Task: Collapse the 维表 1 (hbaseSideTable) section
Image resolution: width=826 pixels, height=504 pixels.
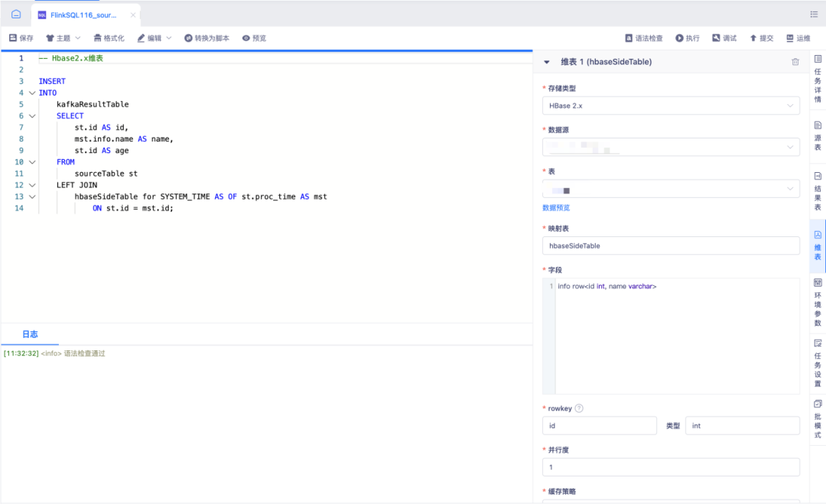Action: [547, 62]
